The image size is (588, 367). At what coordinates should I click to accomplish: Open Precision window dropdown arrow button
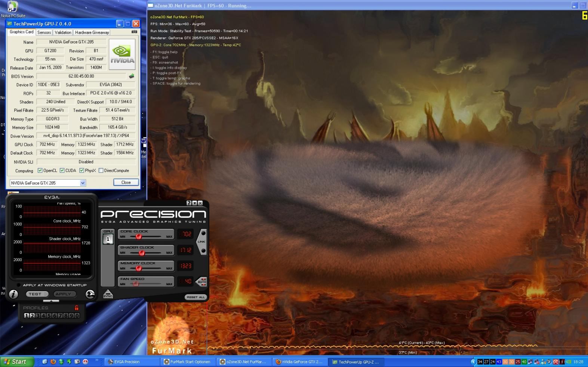tap(194, 203)
